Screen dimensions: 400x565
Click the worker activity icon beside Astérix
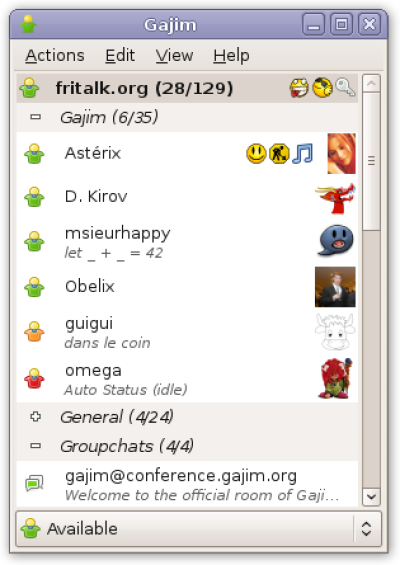click(279, 154)
